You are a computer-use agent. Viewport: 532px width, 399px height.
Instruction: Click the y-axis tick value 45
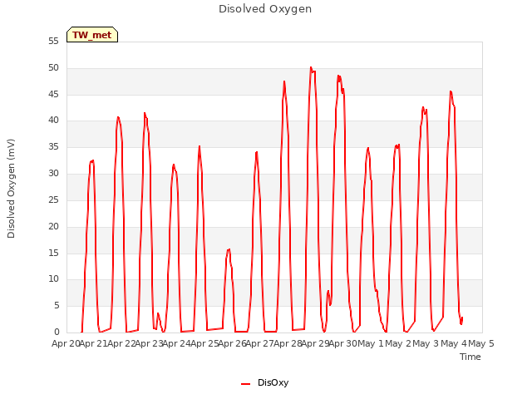coord(53,94)
